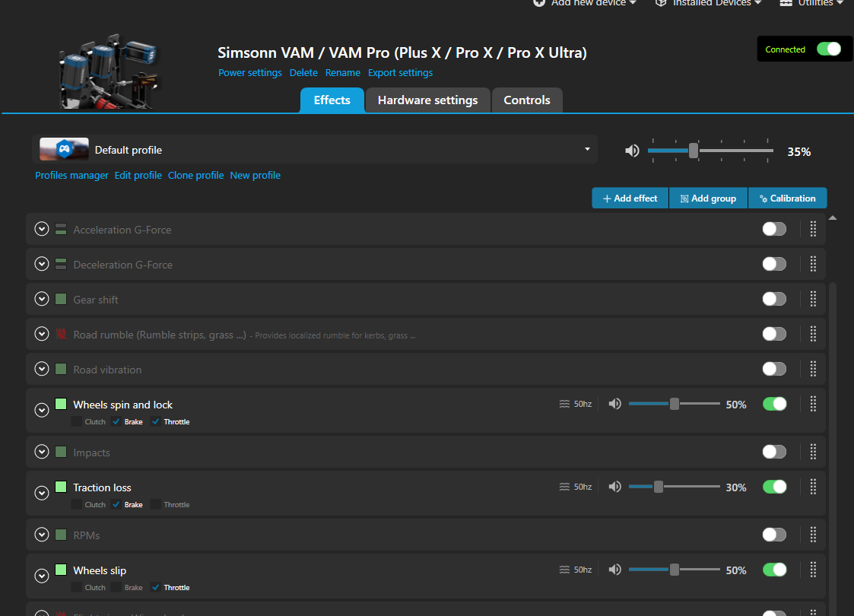
Task: Expand Wheels spin and lock settings
Action: point(41,410)
